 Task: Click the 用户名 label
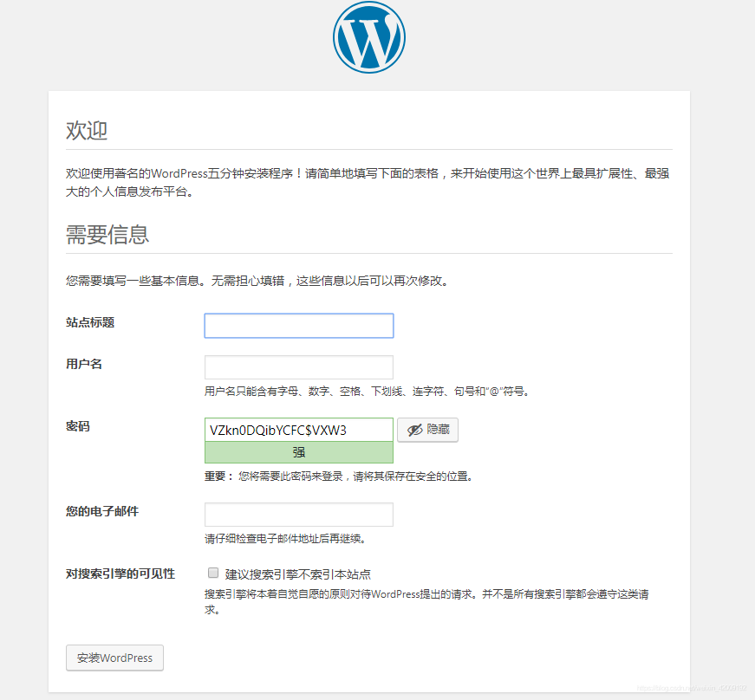(x=84, y=364)
